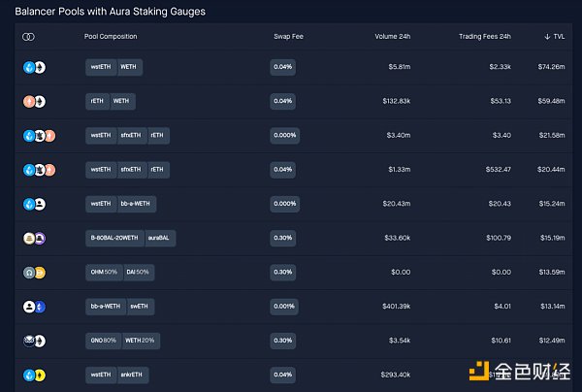Image resolution: width=582 pixels, height=392 pixels.
Task: Click bb-a-WETH/swETH pool token icons
Action: pyautogui.click(x=34, y=307)
